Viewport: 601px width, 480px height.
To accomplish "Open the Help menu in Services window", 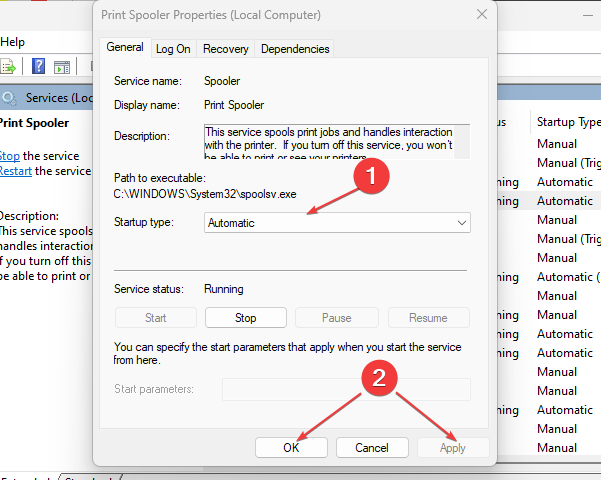I will pyautogui.click(x=12, y=42).
